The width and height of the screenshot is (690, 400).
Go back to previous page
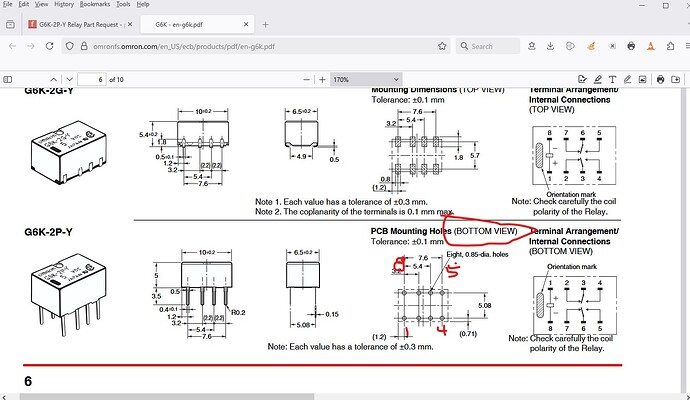tap(12, 46)
